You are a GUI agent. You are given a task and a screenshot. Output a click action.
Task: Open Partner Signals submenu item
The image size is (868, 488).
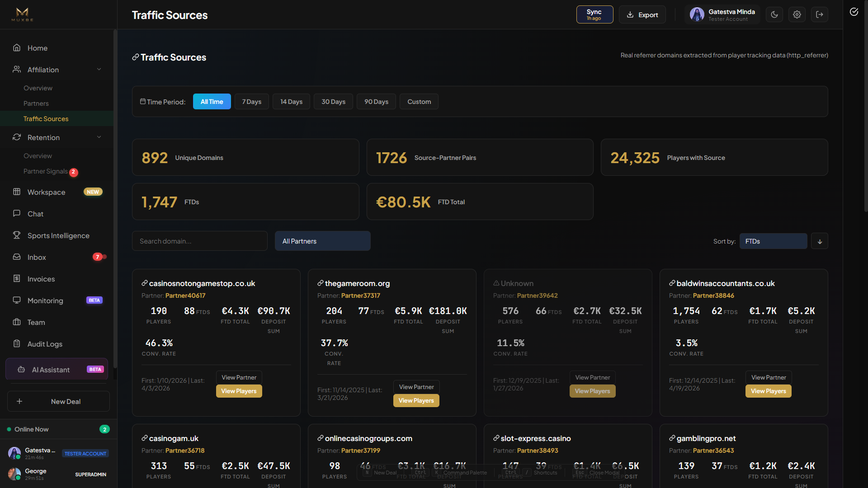(46, 171)
